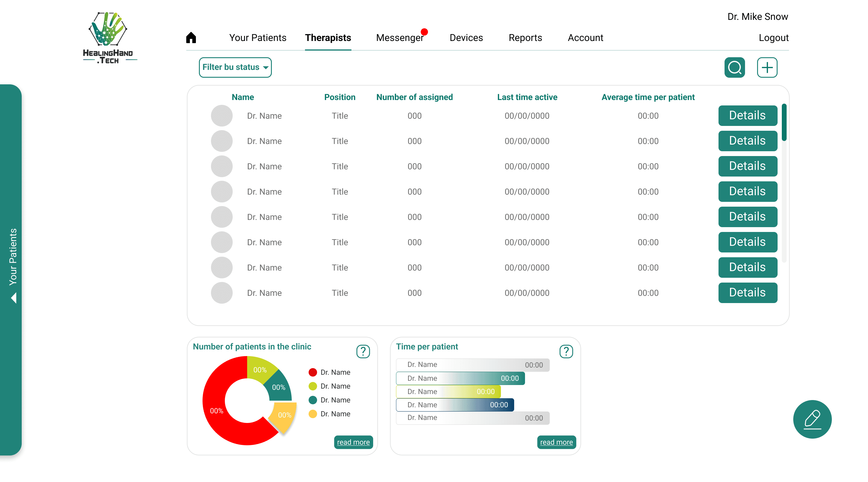Click Logout link
This screenshot has height=482, width=868.
(773, 38)
